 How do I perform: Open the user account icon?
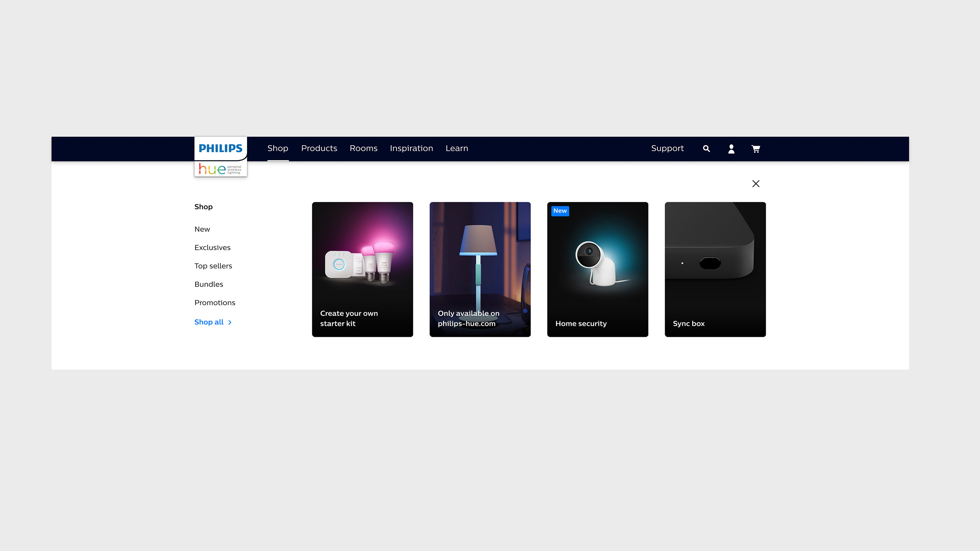(x=731, y=149)
